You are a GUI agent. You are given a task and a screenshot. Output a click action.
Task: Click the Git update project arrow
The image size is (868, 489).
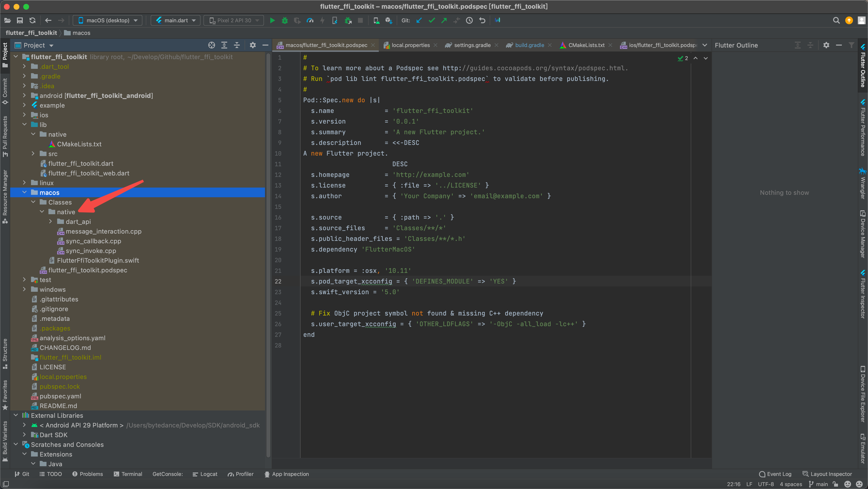point(419,21)
